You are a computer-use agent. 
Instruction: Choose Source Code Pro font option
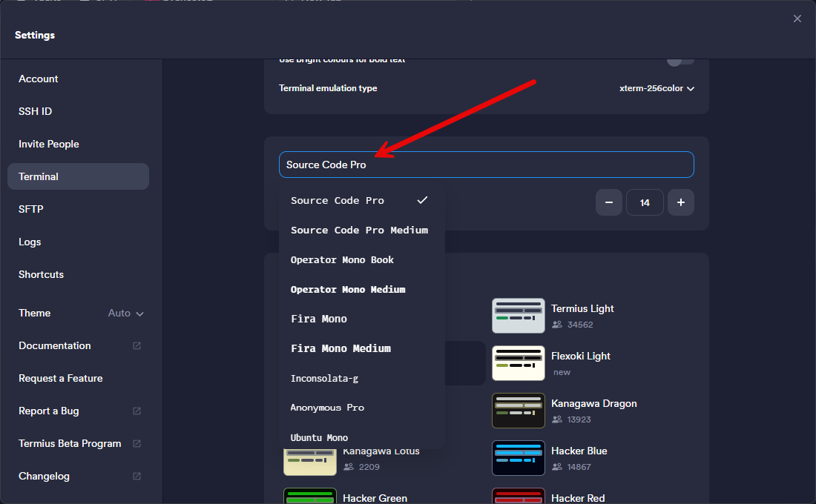pyautogui.click(x=362, y=200)
